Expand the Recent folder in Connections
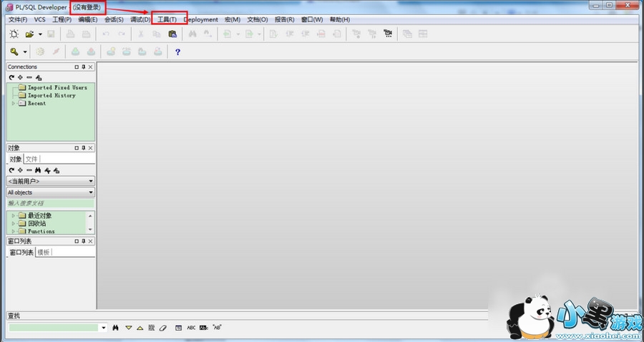The height and width of the screenshot is (342, 644). [x=13, y=104]
